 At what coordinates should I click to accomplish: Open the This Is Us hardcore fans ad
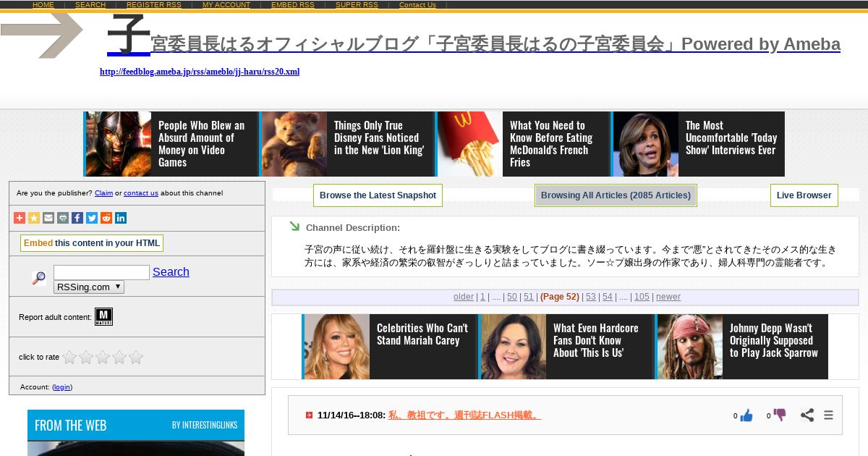pyautogui.click(x=566, y=347)
